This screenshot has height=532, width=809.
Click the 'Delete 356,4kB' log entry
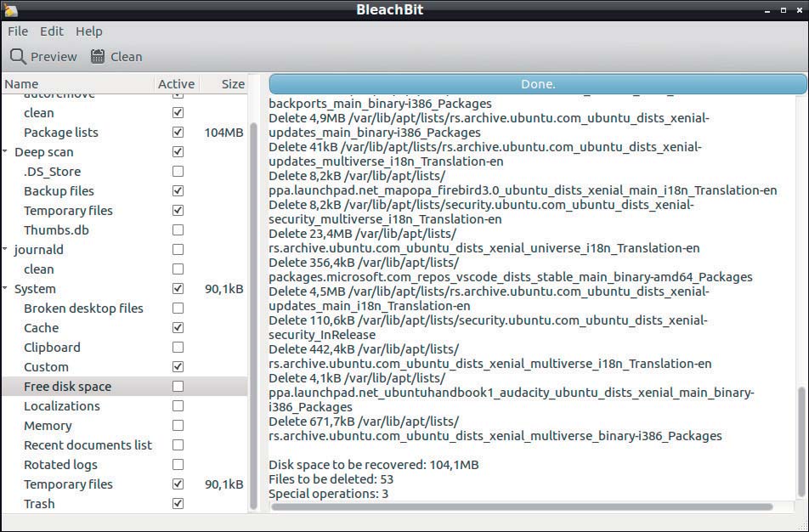point(511,270)
